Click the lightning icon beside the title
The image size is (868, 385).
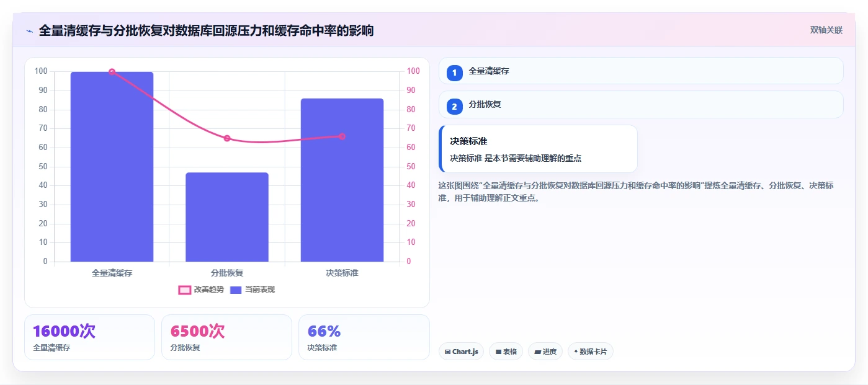coord(29,31)
